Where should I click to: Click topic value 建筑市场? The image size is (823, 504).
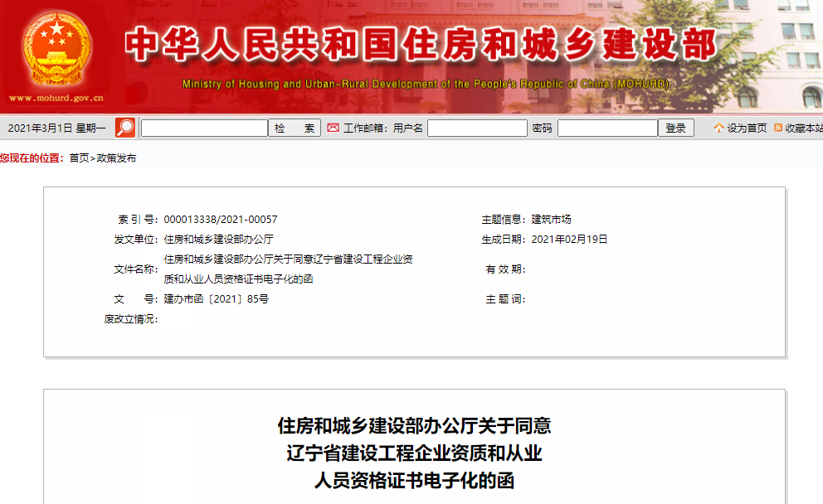coord(551,219)
